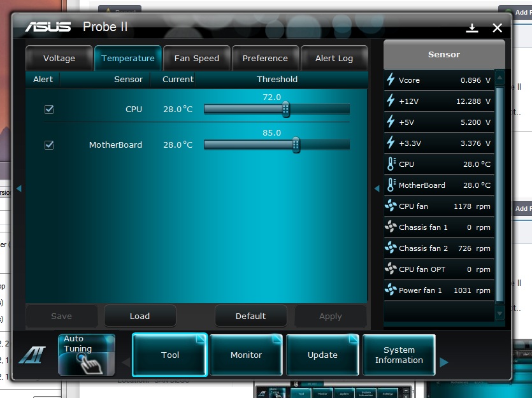Collapse the left panel with the left-edge arrow
The height and width of the screenshot is (398, 532).
(x=19, y=188)
